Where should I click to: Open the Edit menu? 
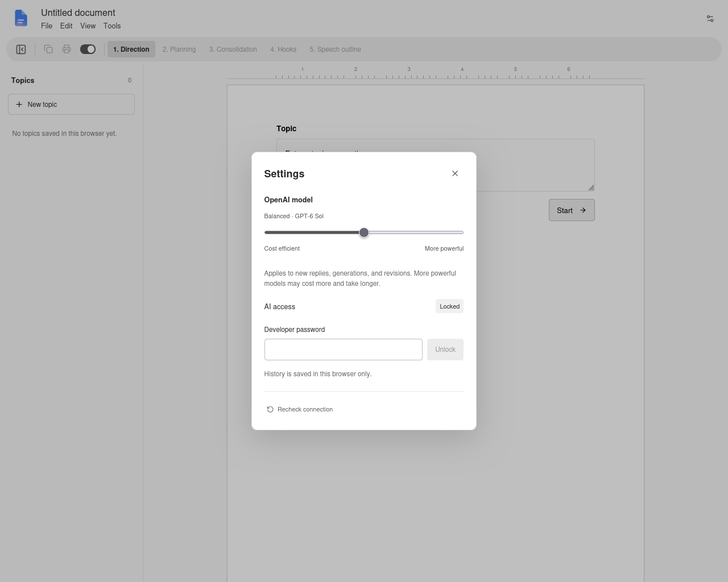[66, 26]
